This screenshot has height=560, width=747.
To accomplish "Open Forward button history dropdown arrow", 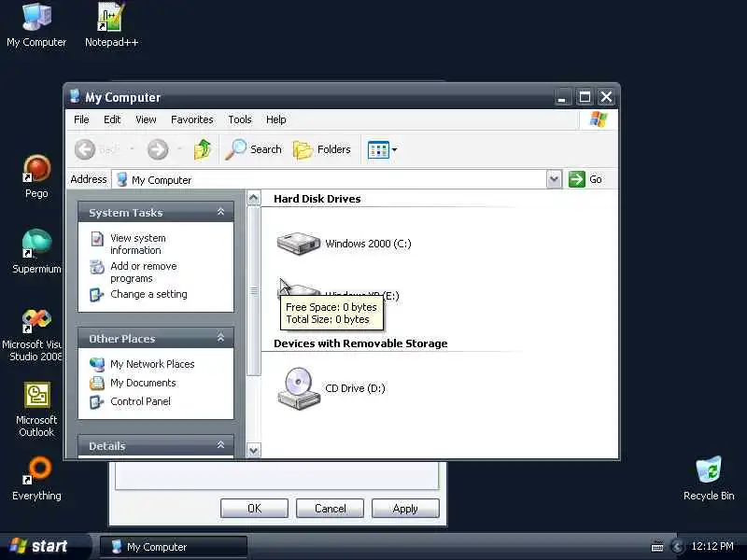I will (x=179, y=149).
